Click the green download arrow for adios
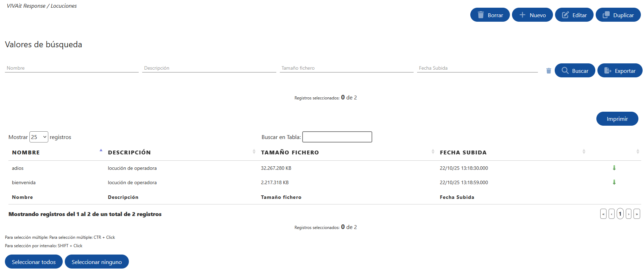The image size is (644, 278). coord(614,168)
